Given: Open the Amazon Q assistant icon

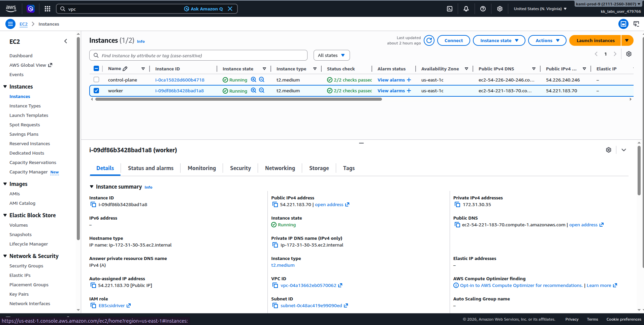Looking at the screenshot, I should point(31,9).
